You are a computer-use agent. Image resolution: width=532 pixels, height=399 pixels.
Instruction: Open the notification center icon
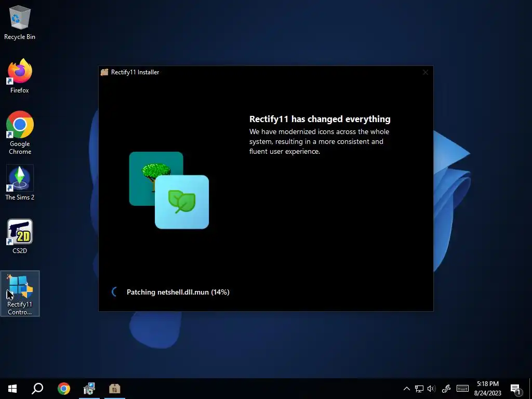(x=516, y=389)
